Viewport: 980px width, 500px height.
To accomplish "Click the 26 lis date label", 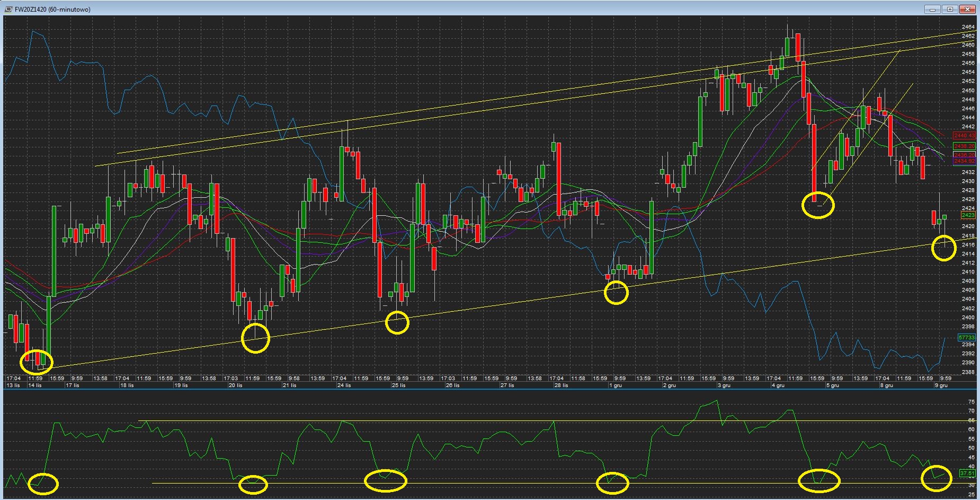I will click(x=452, y=385).
